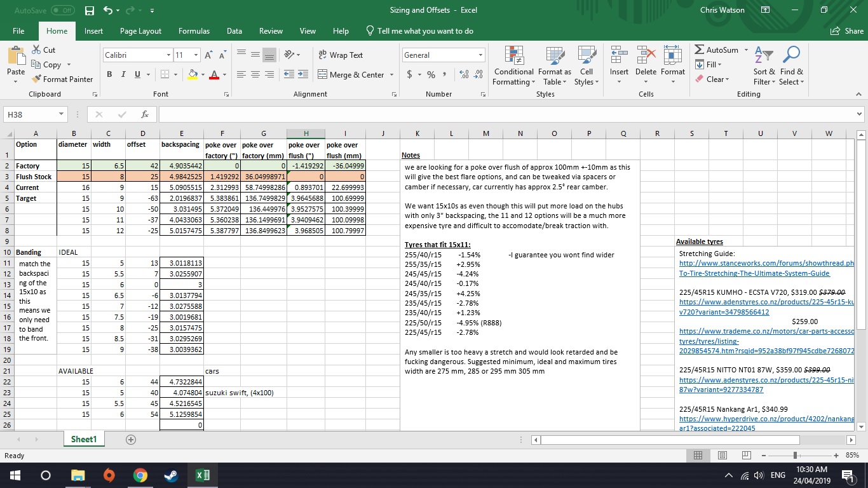Image resolution: width=868 pixels, height=488 pixels.
Task: Click the Undo arrow icon
Action: (x=108, y=10)
